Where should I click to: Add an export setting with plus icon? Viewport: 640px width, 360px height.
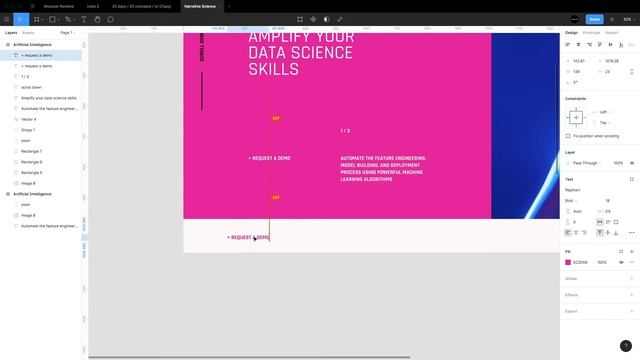[x=631, y=311]
